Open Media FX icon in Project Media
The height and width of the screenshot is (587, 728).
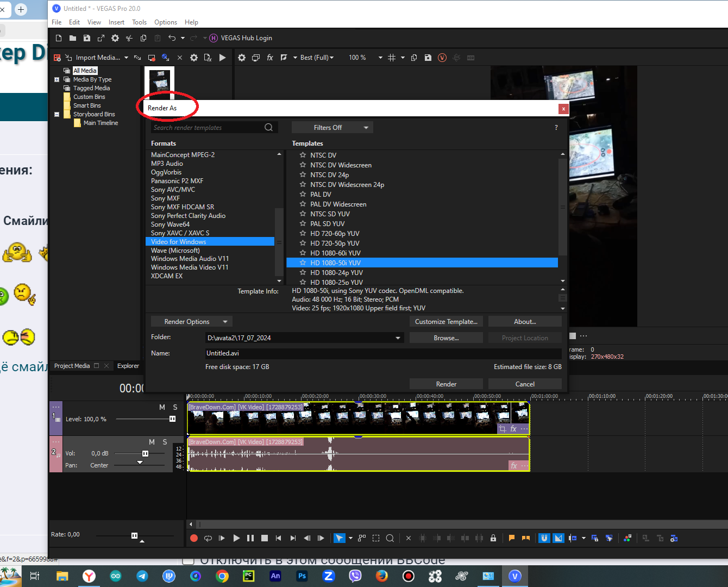point(208,58)
